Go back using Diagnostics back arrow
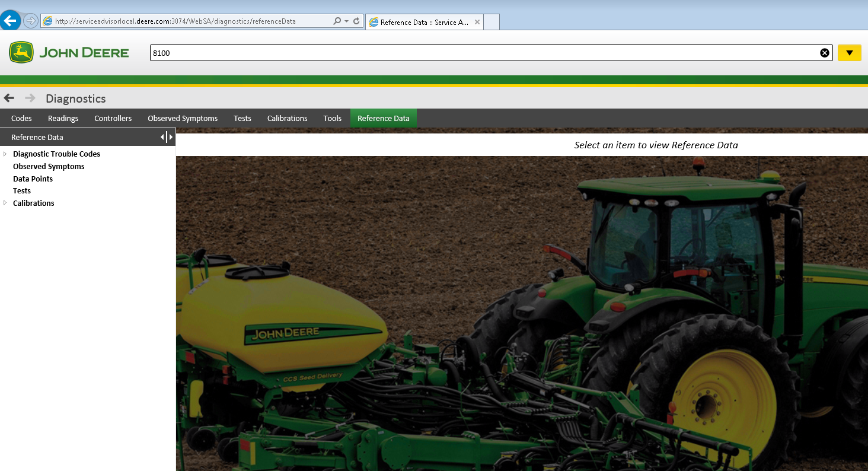868x471 pixels. 9,98
